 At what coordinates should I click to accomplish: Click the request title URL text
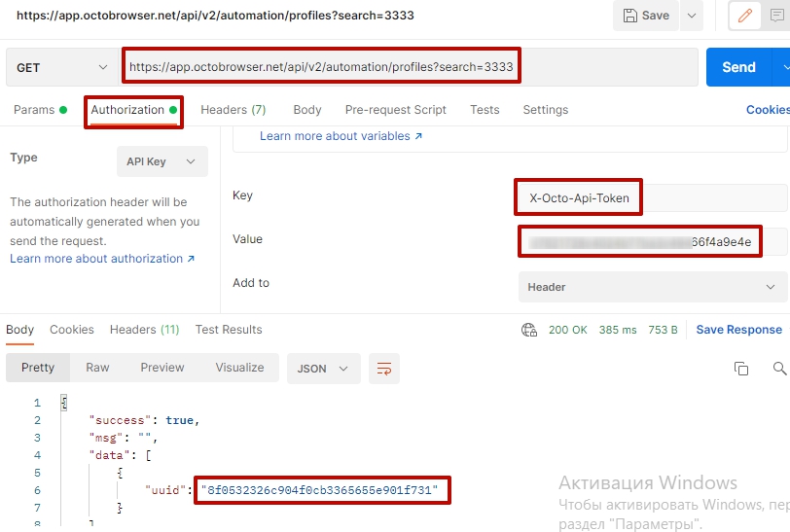coord(215,16)
